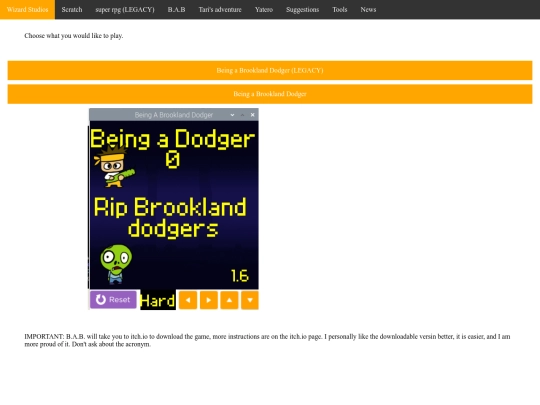Go to the News page
Image resolution: width=540 pixels, height=405 pixels.
click(x=368, y=10)
